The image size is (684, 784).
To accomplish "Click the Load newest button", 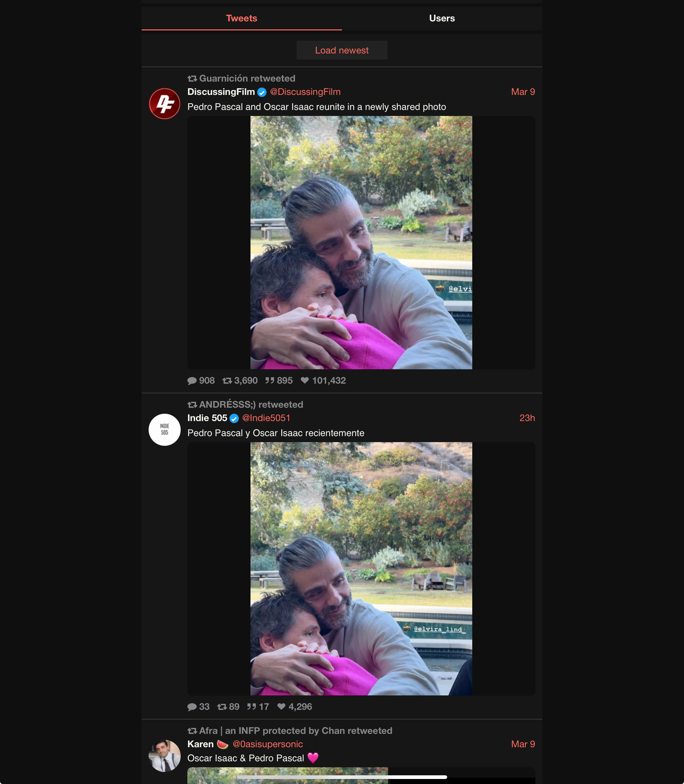I will (342, 50).
